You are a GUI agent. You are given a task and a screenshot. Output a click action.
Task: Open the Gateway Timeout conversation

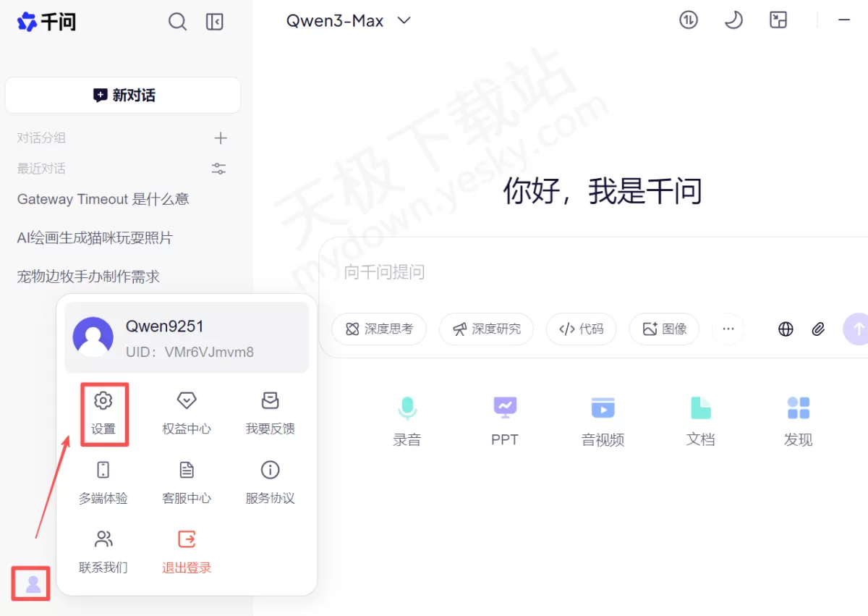point(103,199)
